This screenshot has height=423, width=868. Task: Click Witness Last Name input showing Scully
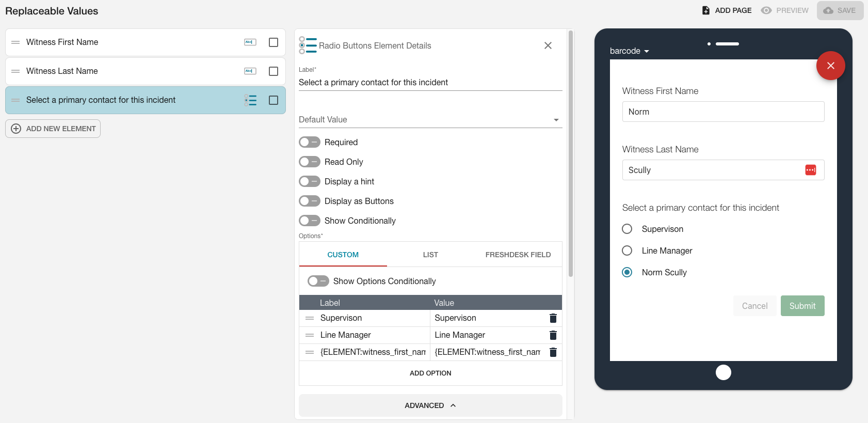(723, 170)
